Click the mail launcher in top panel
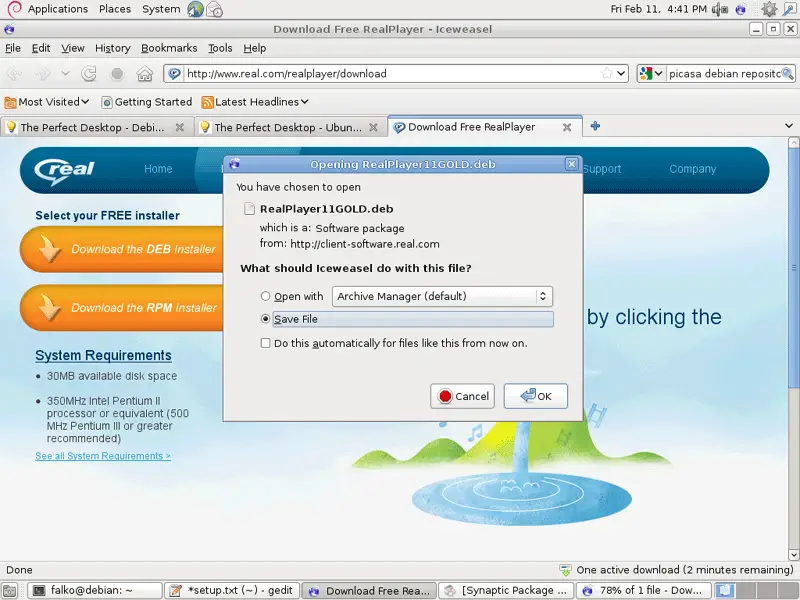Viewport: 800px width, 600px height. coord(215,9)
